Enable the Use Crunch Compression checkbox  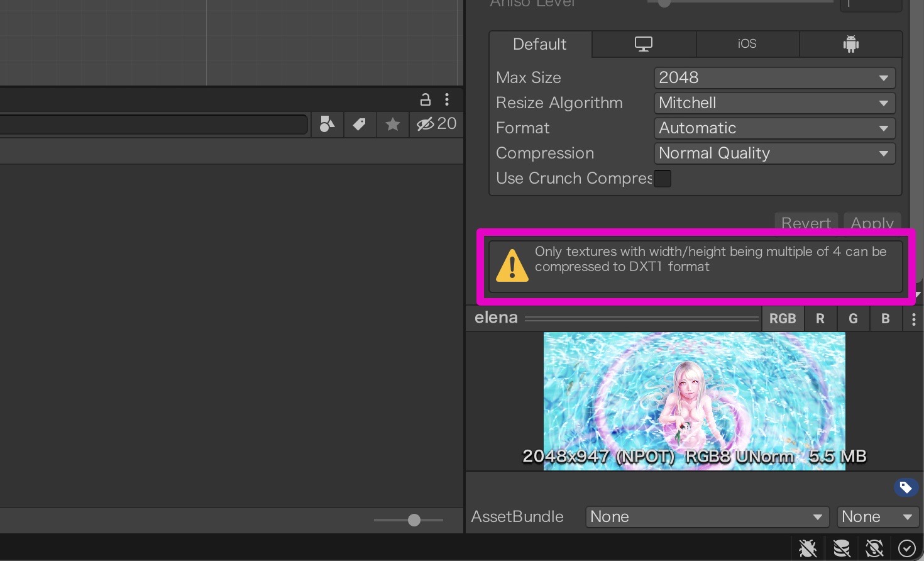pyautogui.click(x=663, y=179)
